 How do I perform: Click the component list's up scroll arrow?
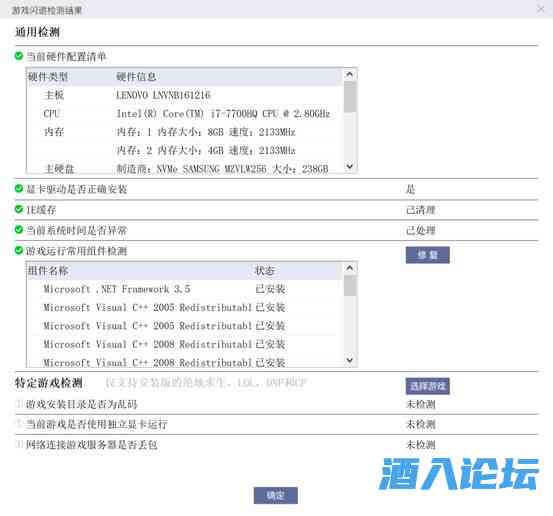point(350,268)
